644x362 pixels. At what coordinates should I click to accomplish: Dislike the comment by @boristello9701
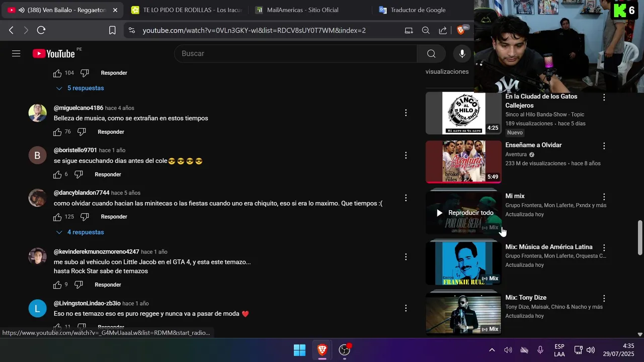(78, 174)
